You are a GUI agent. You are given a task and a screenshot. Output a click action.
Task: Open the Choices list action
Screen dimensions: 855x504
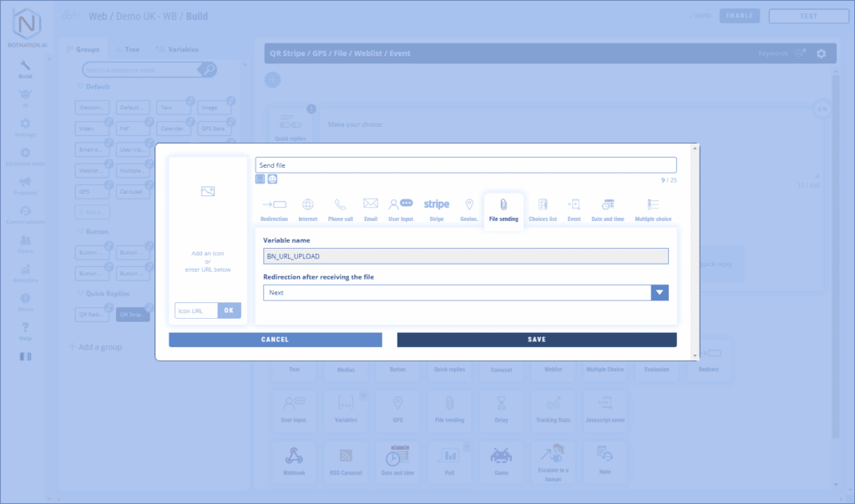pyautogui.click(x=543, y=209)
